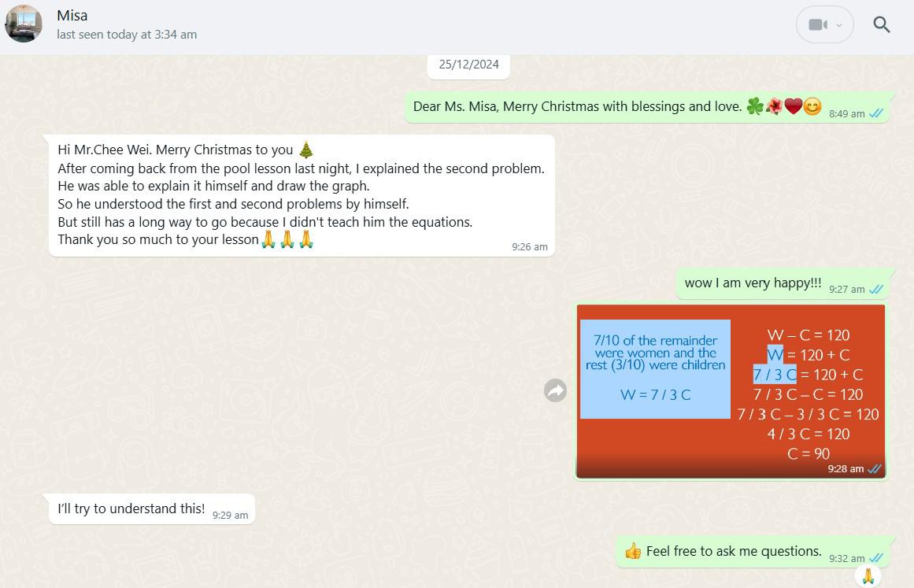This screenshot has height=588, width=914.
Task: Select the Merry Christmas greeting sent message
Action: [579, 107]
